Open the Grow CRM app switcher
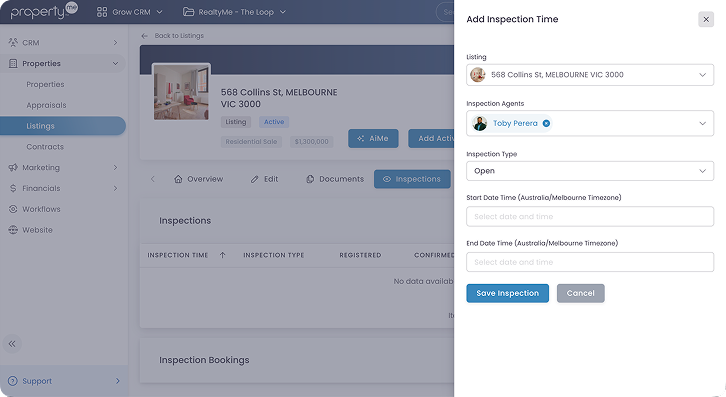The width and height of the screenshot is (726, 397). pos(129,12)
